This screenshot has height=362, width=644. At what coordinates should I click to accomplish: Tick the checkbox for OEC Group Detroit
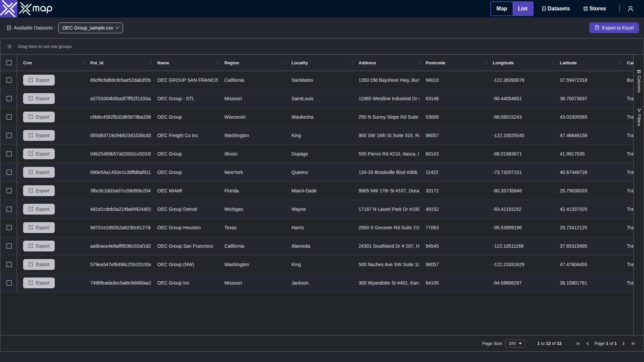pyautogui.click(x=9, y=209)
